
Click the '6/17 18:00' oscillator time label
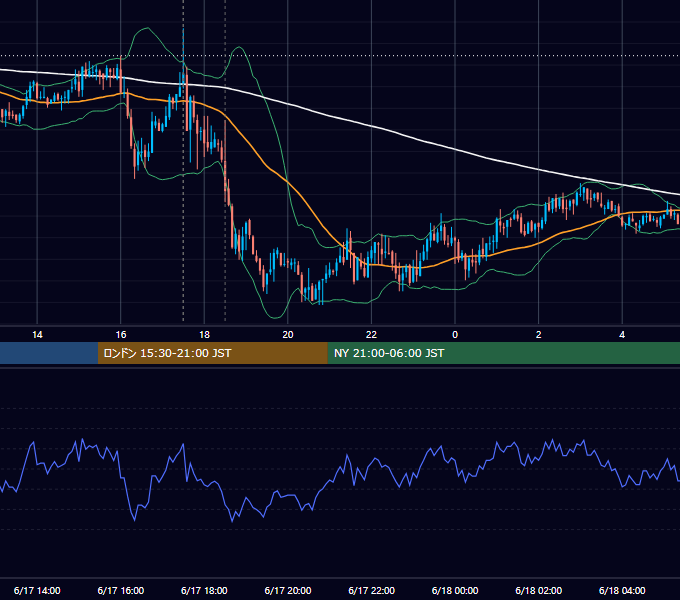point(204,590)
